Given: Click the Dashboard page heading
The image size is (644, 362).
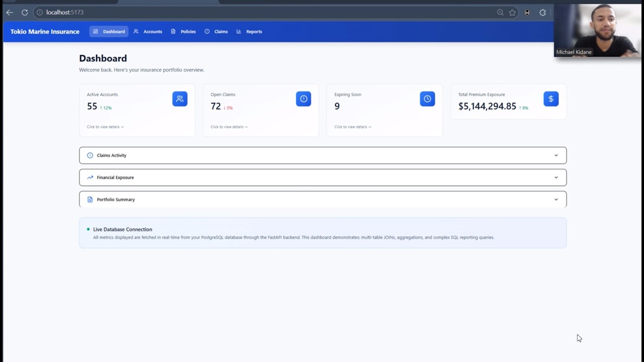Looking at the screenshot, I should coord(103,58).
